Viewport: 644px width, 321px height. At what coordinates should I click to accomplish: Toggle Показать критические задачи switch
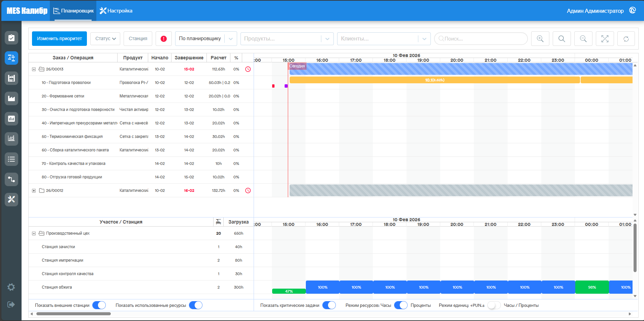329,305
